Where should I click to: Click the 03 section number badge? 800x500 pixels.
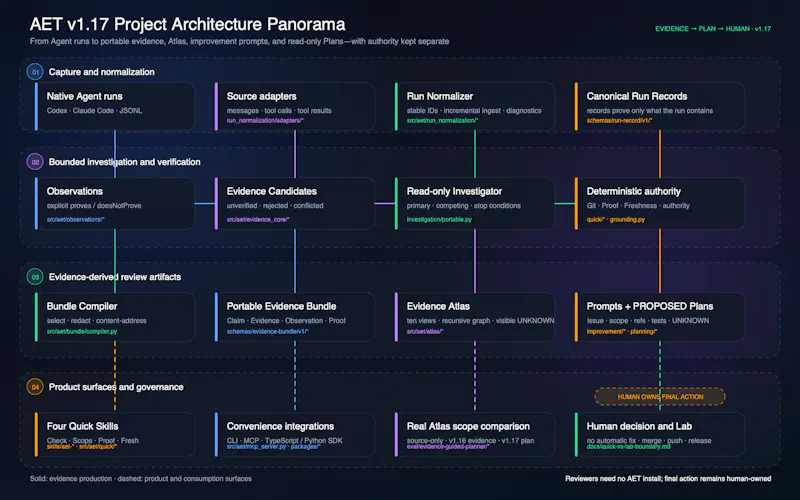point(35,277)
